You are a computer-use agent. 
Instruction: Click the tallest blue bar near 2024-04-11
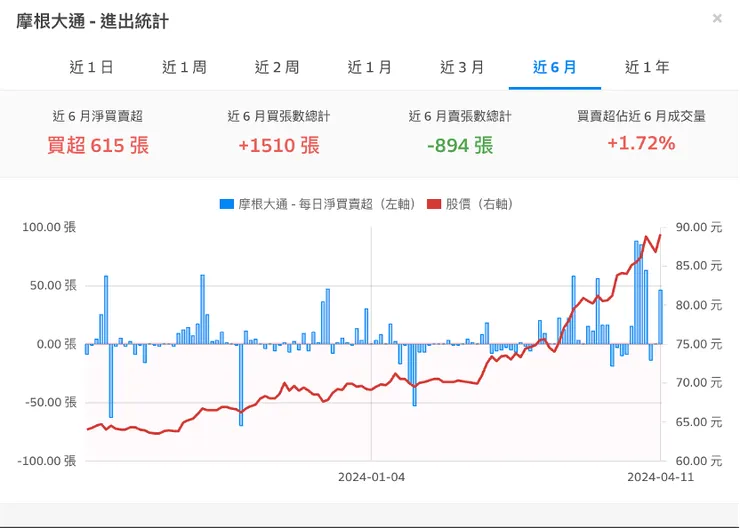click(636, 293)
